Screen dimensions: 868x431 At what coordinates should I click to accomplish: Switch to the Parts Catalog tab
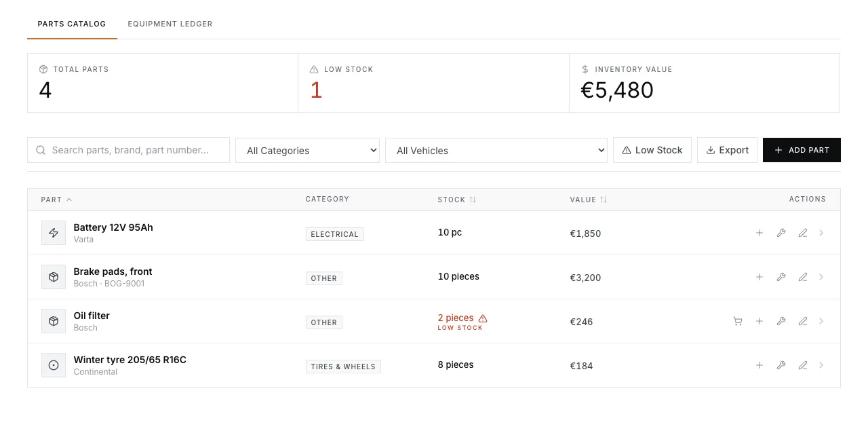72,24
